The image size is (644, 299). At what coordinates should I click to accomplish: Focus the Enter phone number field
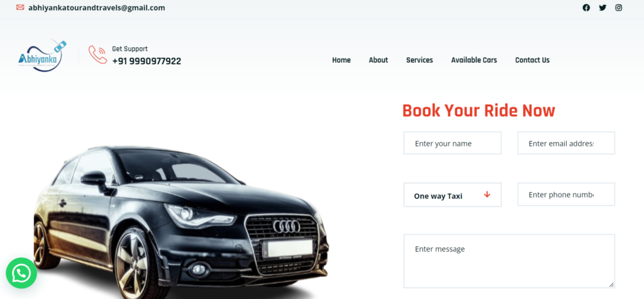coord(566,194)
